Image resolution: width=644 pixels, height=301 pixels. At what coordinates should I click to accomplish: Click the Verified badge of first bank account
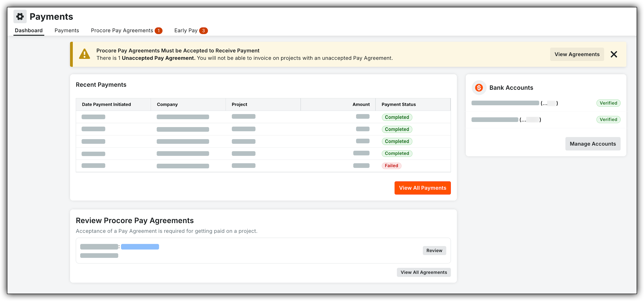pyautogui.click(x=608, y=103)
